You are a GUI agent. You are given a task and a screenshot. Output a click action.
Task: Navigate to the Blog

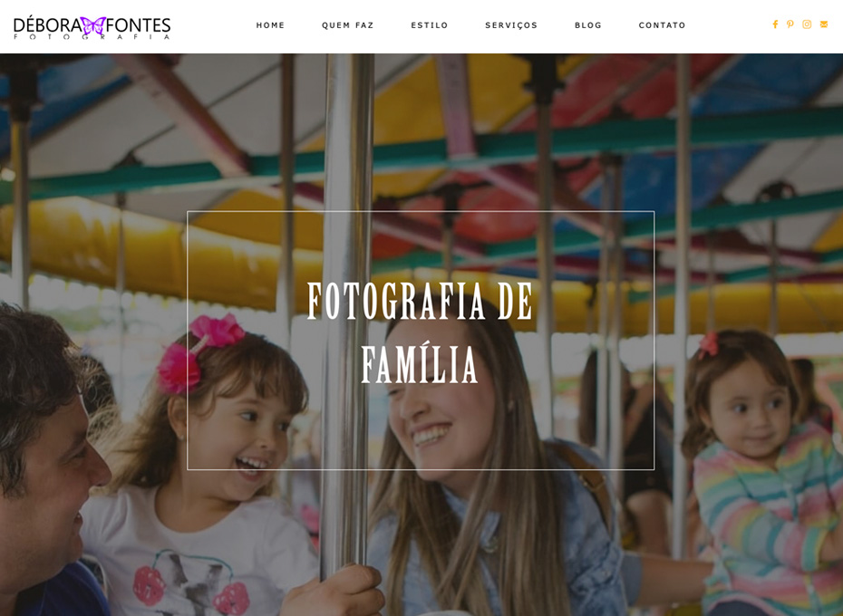(588, 25)
